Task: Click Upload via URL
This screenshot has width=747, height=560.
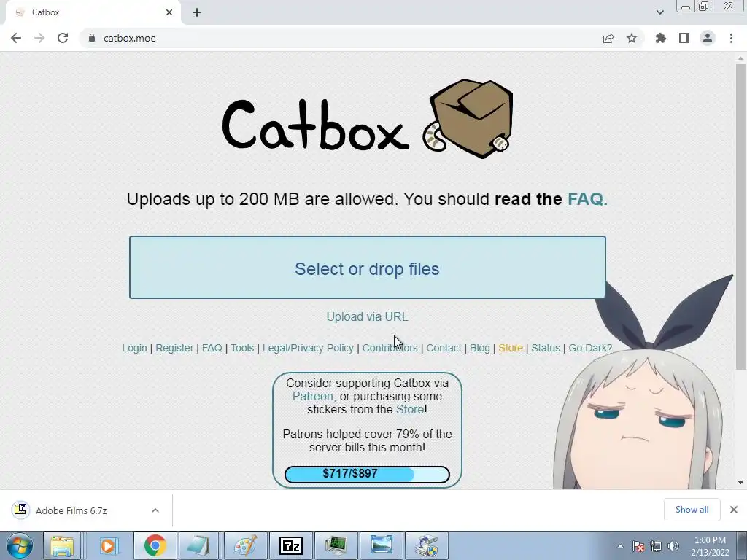Action: click(x=368, y=316)
